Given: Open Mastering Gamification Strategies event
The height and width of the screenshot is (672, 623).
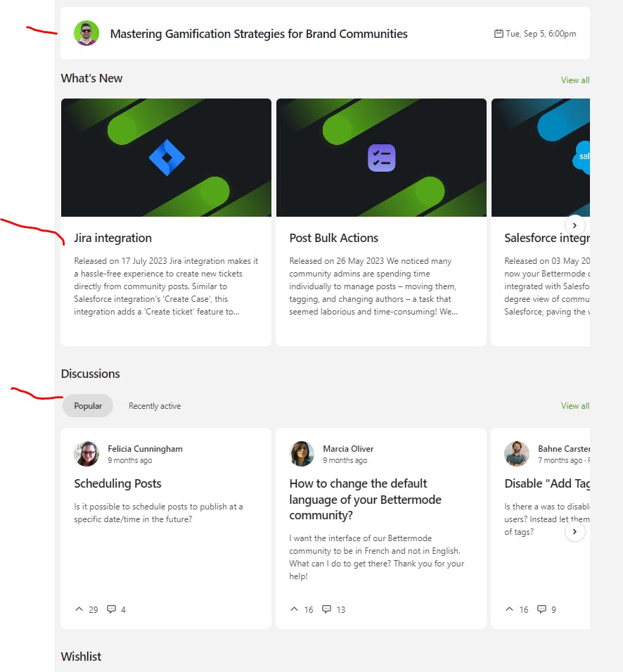Looking at the screenshot, I should [259, 34].
